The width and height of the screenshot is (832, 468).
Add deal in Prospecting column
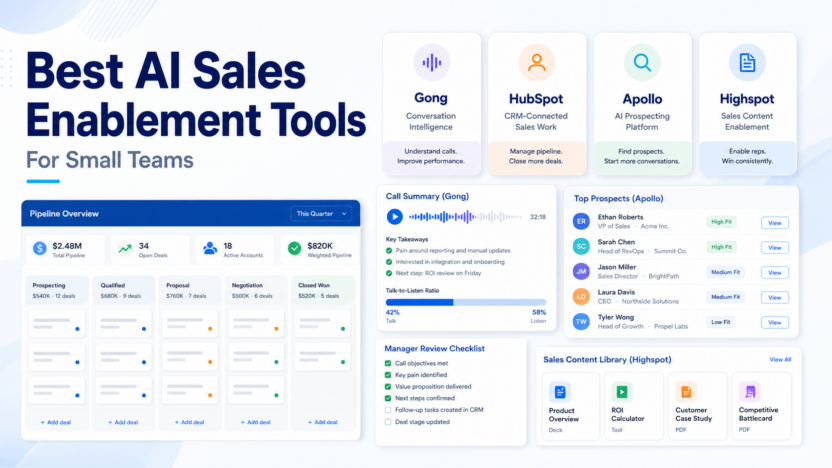tap(56, 422)
